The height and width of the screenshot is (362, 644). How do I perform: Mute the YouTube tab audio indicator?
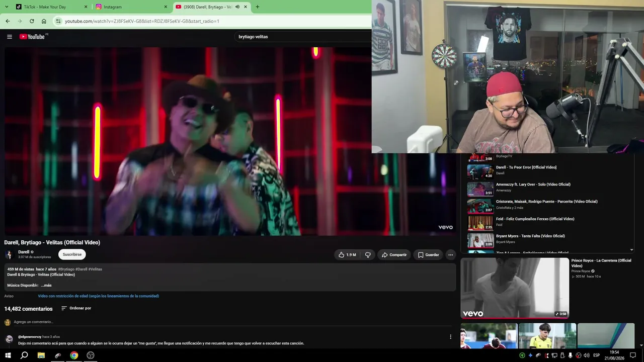(237, 7)
